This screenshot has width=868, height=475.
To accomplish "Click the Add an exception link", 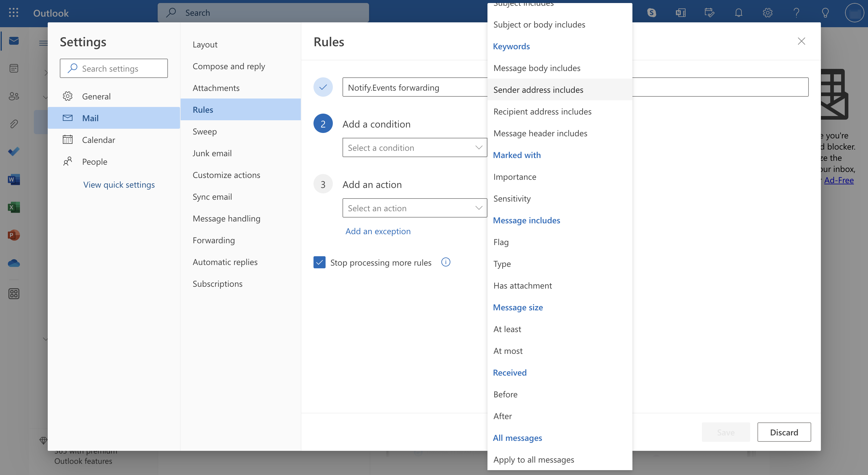I will coord(378,231).
